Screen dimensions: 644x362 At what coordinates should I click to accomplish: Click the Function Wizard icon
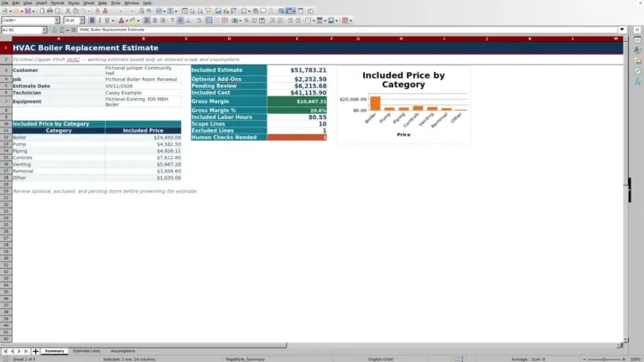55,29
